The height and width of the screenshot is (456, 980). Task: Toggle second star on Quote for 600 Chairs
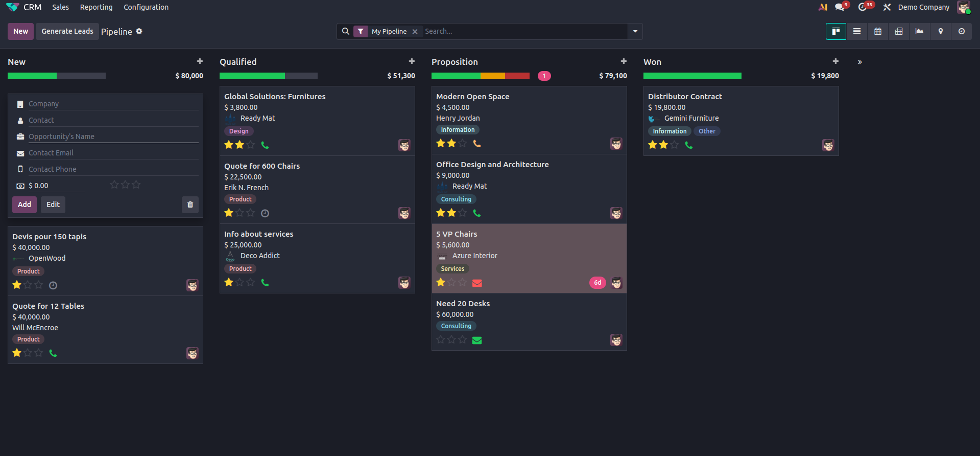(x=240, y=213)
